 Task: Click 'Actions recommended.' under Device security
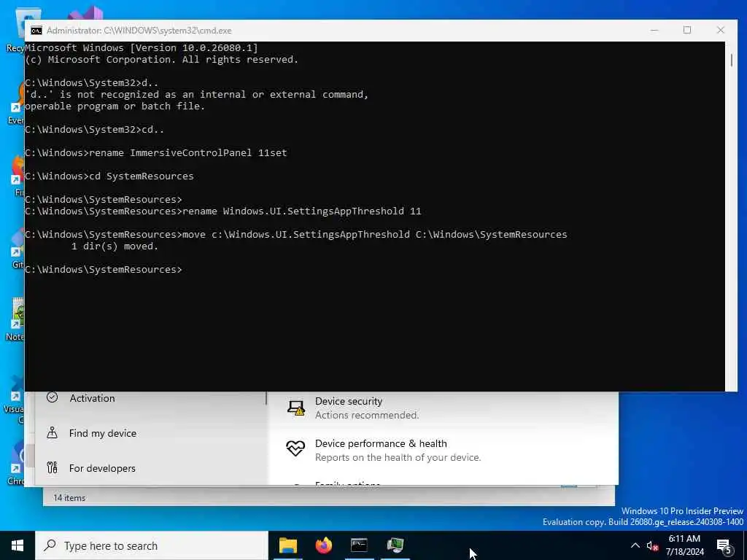click(367, 415)
